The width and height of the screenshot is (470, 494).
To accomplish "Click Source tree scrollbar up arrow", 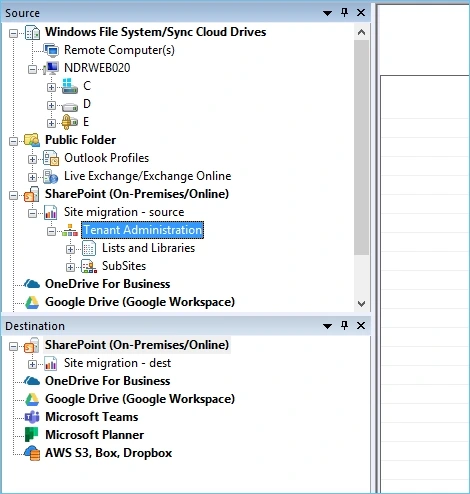I will click(361, 32).
